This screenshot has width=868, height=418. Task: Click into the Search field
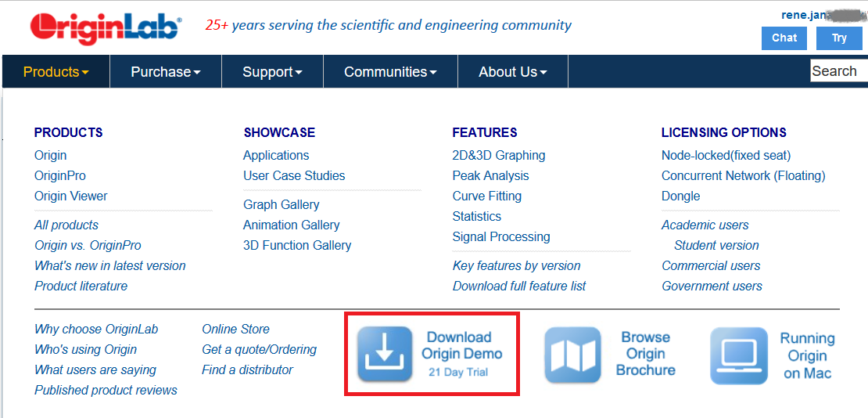click(x=838, y=71)
